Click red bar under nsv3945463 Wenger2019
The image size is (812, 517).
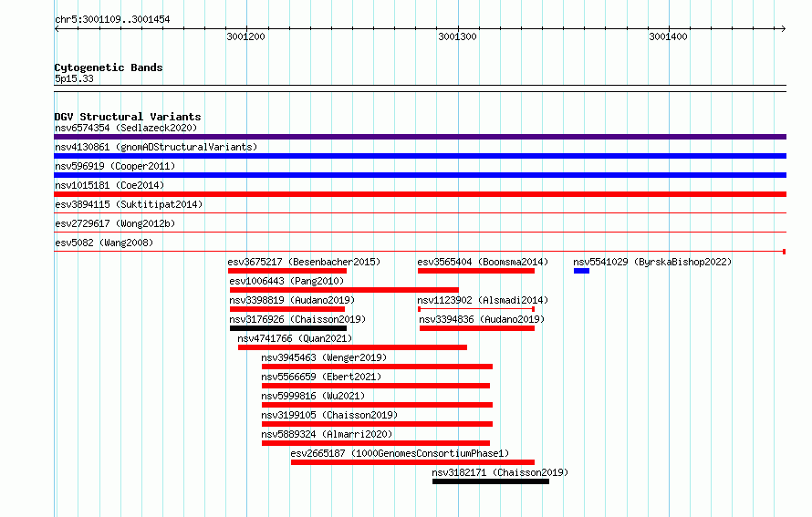click(377, 367)
